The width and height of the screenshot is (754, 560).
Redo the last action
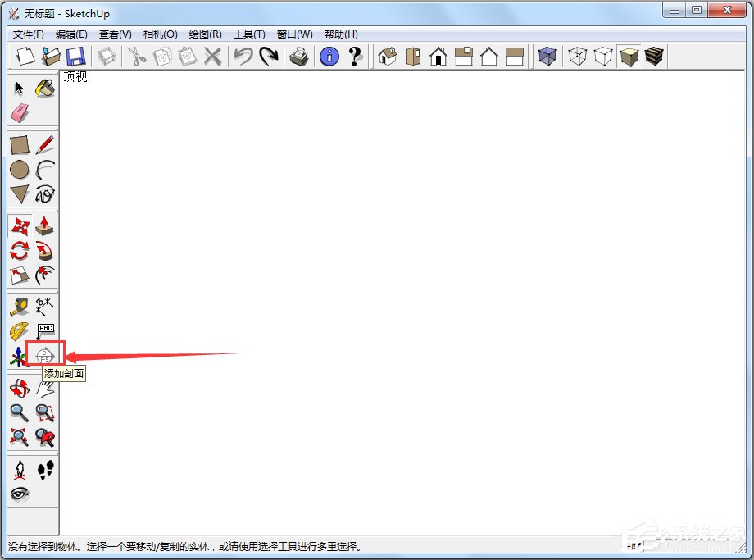click(268, 57)
